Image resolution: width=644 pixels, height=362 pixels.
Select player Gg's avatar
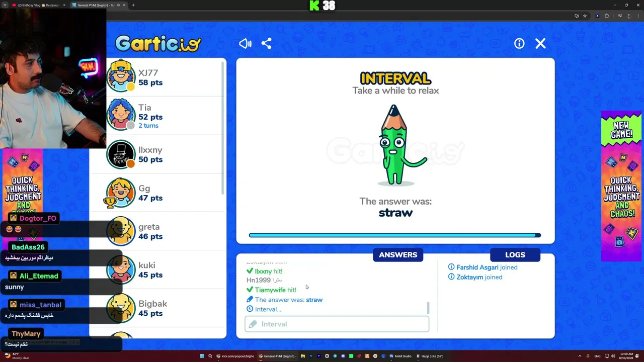point(121,193)
